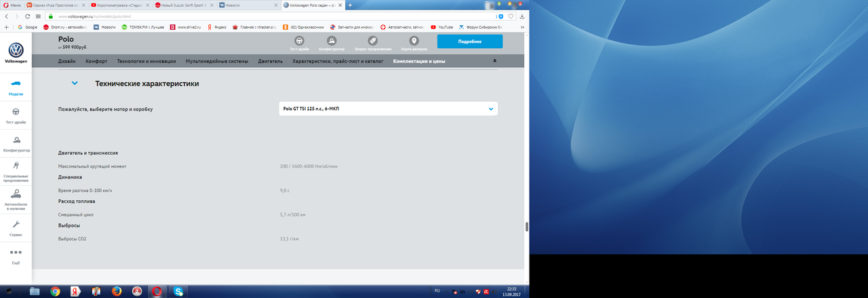Select the CO2 emissions value 13,1 г/км
868x298 pixels.
coord(290,239)
